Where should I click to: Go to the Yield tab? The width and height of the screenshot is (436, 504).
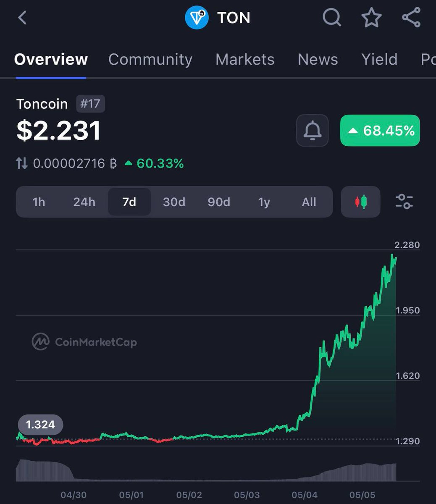379,59
